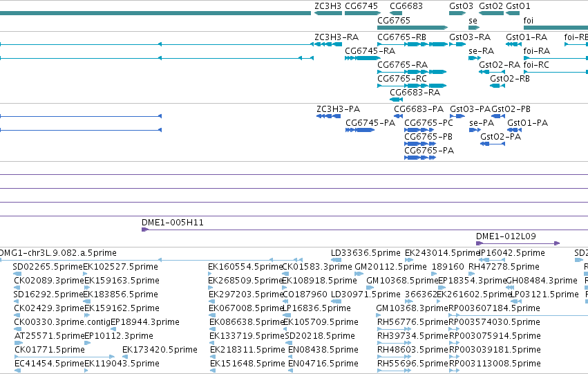Select the EK159163.5prime EST label
588x374 pixels.
click(x=122, y=281)
